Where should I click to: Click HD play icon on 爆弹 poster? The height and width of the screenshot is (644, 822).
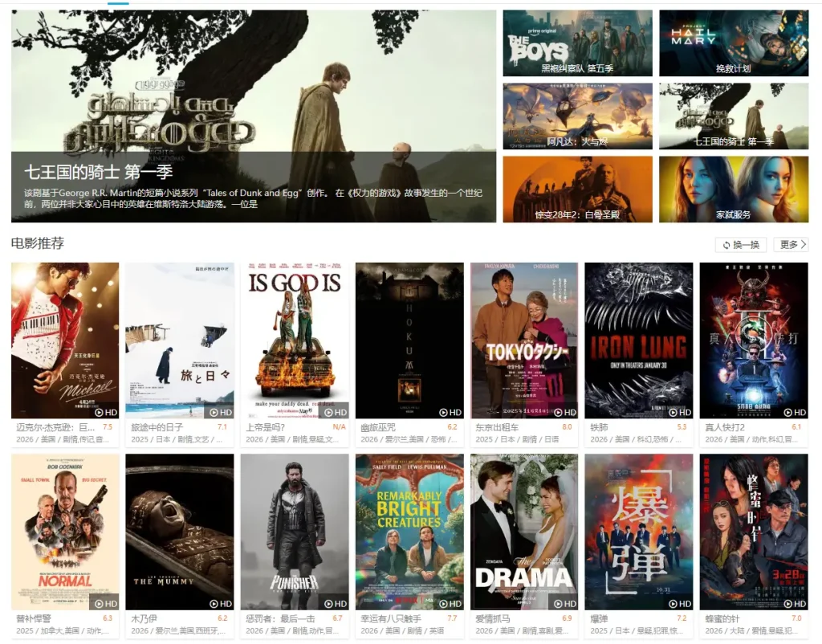click(x=679, y=604)
